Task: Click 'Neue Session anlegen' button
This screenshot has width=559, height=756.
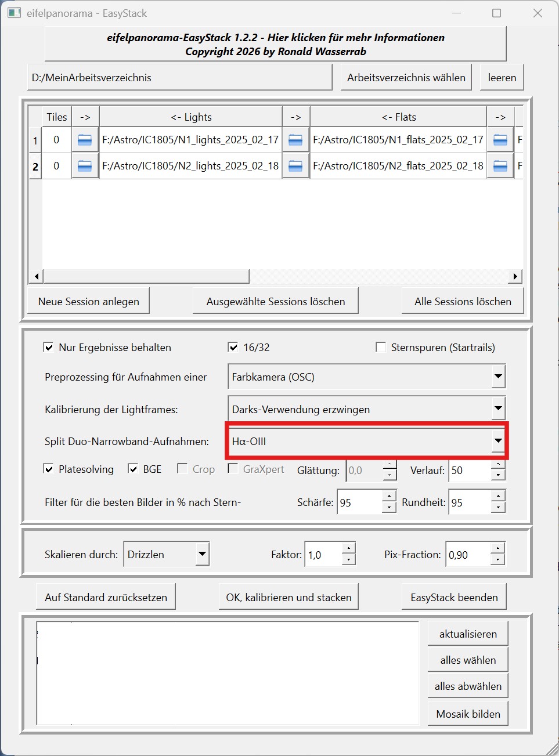Action: tap(89, 301)
